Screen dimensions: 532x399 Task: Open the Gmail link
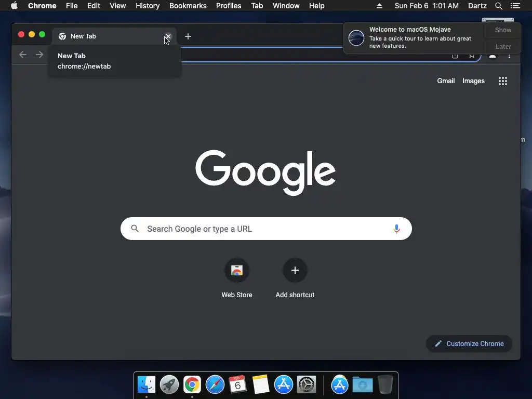[446, 81]
